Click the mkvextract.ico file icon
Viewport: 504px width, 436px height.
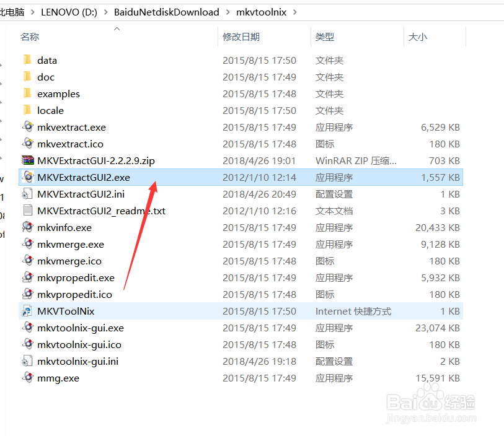[28, 144]
